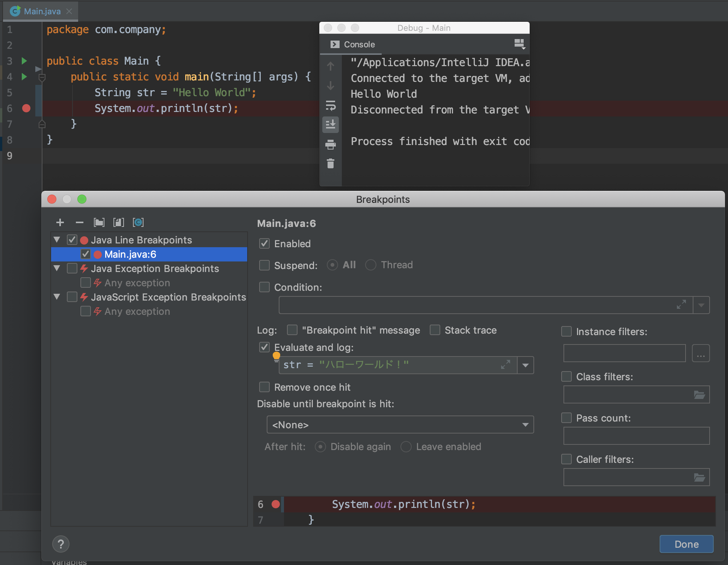Select Main.java:6 breakpoint in tree

[x=149, y=254]
